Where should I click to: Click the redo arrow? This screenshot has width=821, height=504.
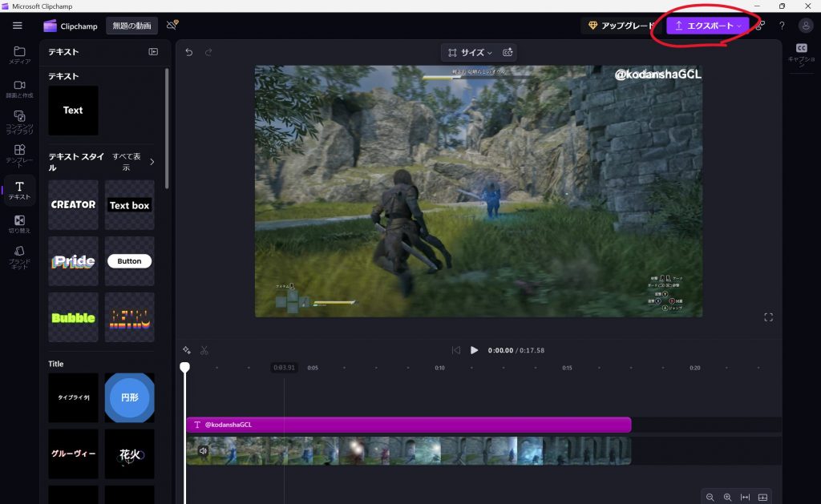208,52
